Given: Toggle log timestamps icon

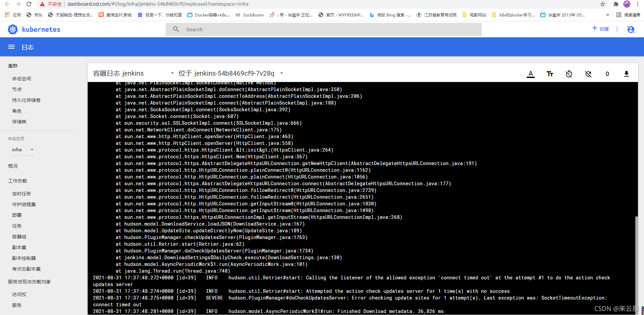Looking at the screenshot, I should tap(569, 74).
